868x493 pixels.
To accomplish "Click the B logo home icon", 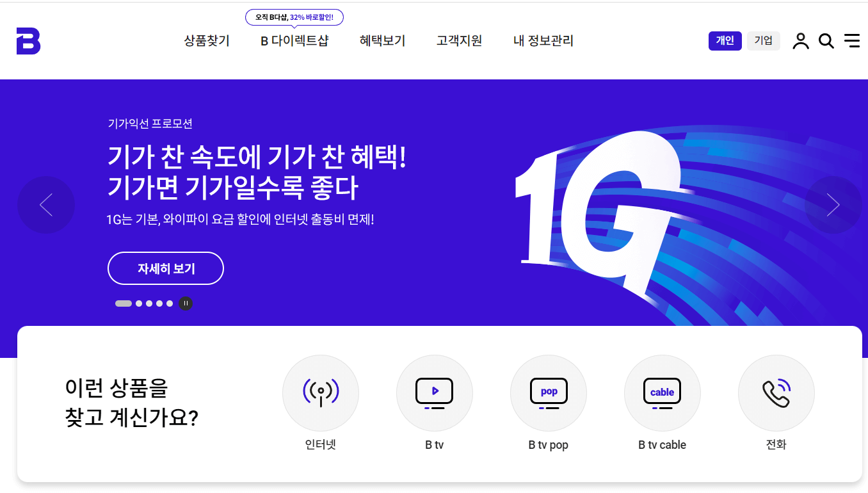I will click(28, 41).
